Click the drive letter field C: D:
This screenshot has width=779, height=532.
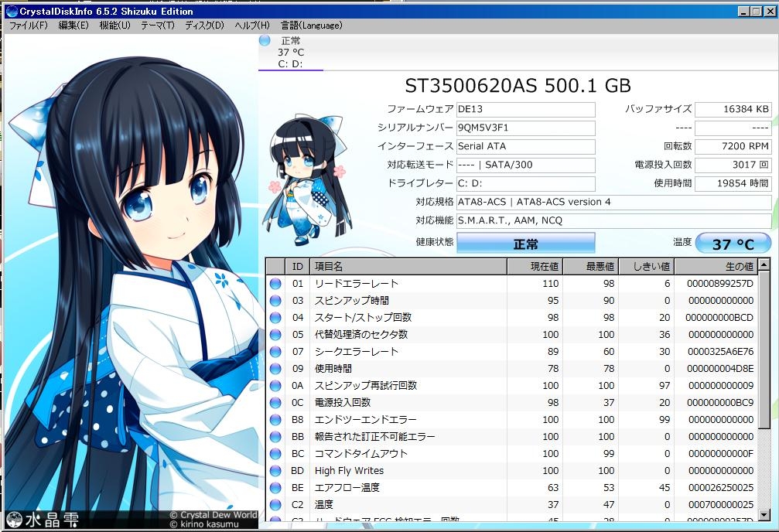(525, 183)
